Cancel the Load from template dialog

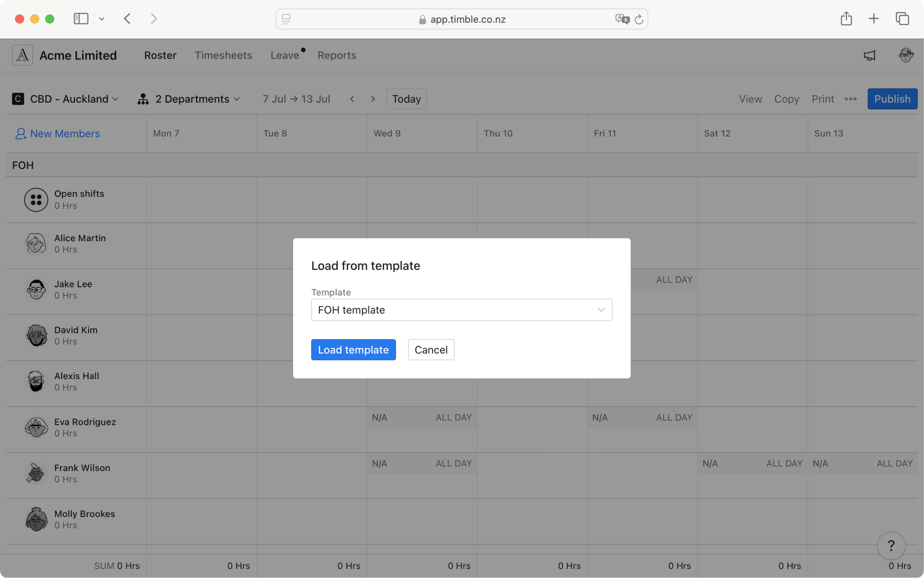[431, 349]
